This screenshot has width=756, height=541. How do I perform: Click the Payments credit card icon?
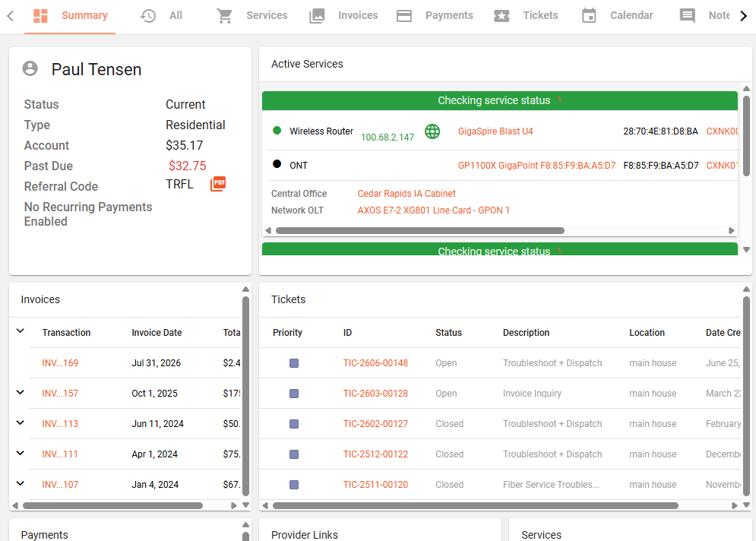click(x=404, y=16)
